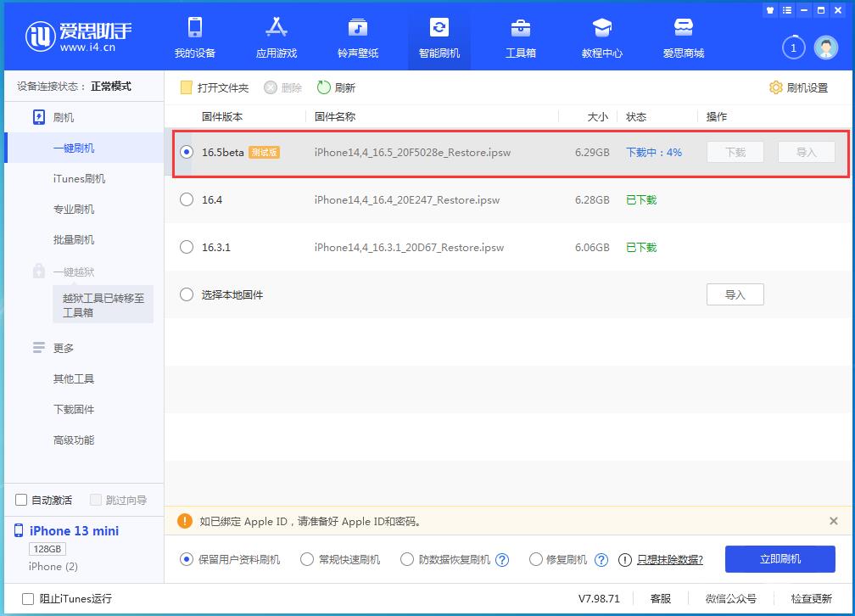Open the 我的设备 section
This screenshot has height=616, width=855.
point(196,36)
